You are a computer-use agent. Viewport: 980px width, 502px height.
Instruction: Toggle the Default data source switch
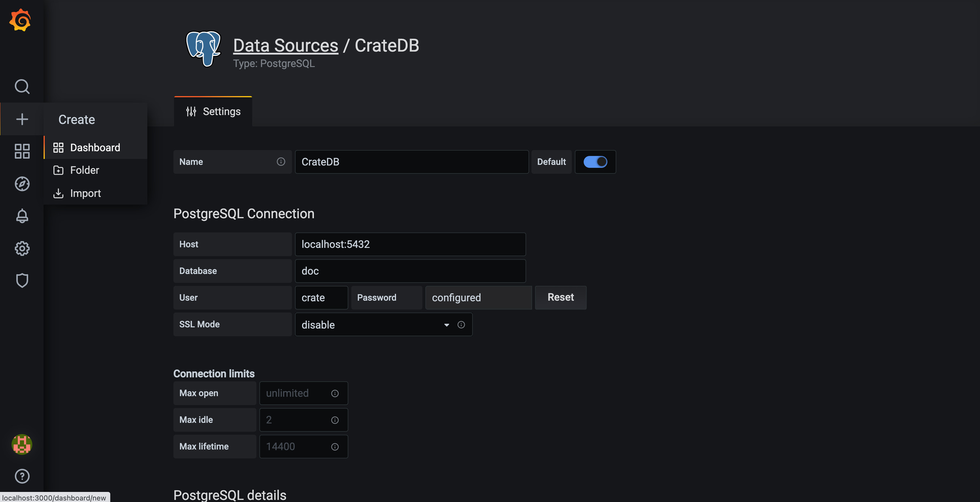[x=596, y=162]
